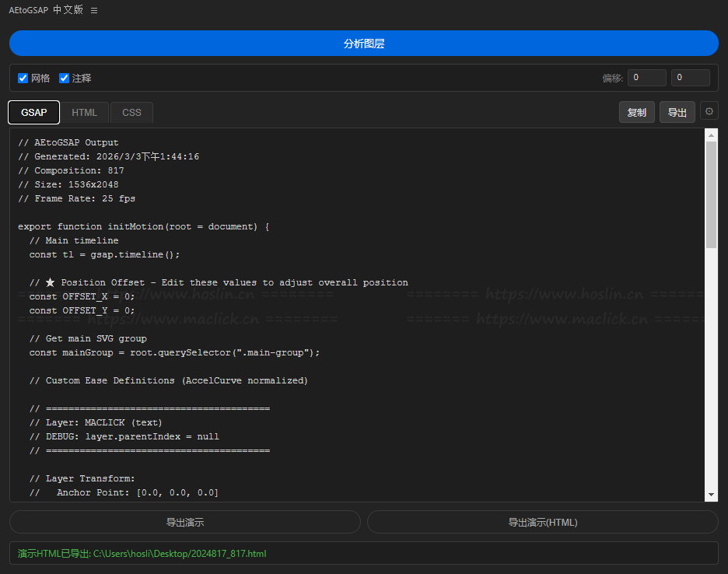728x574 pixels.
Task: Click the code panel scrollbar thumb
Action: coord(711,194)
